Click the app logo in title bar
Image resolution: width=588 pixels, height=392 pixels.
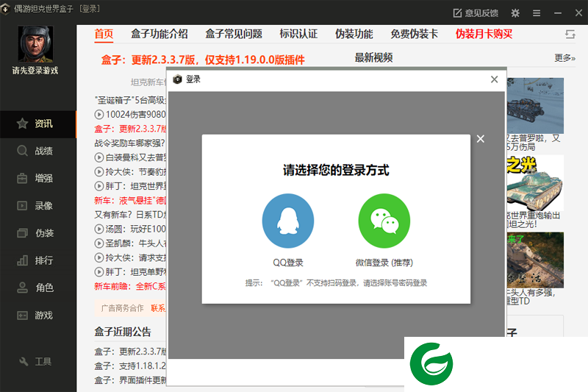click(5, 9)
